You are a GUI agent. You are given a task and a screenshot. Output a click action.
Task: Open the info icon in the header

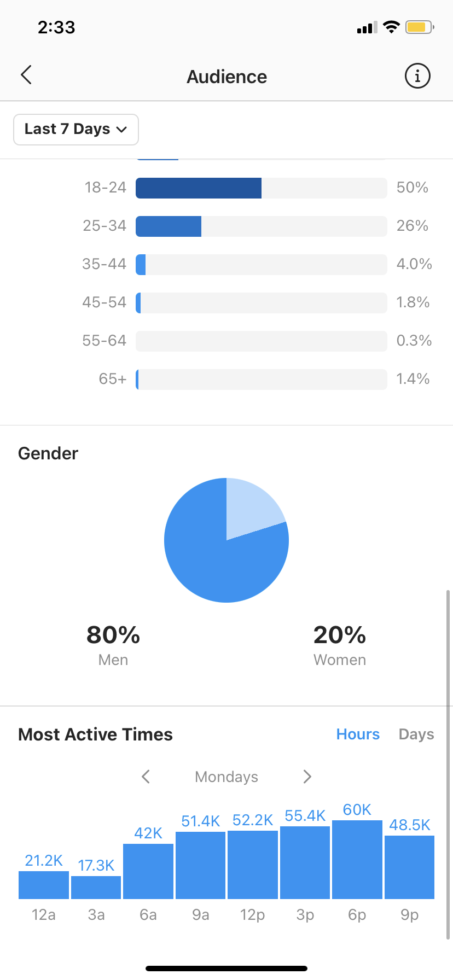point(417,75)
